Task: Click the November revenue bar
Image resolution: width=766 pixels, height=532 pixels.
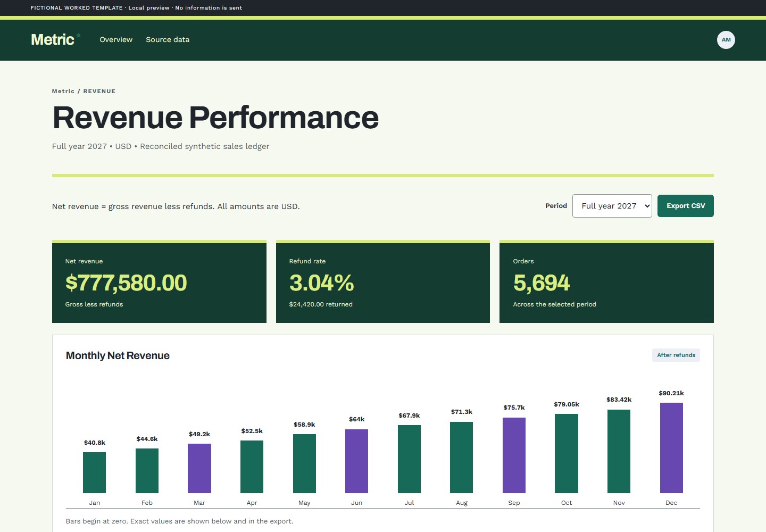Action: 619,451
